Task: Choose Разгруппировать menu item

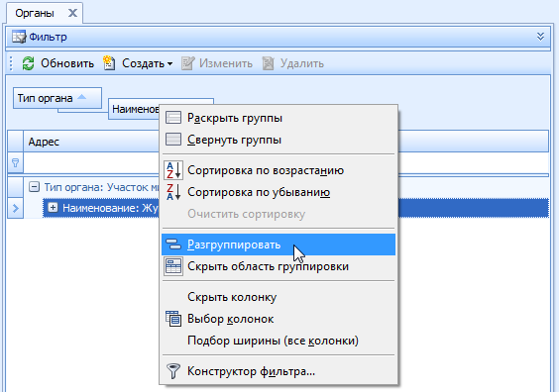Action: point(279,245)
